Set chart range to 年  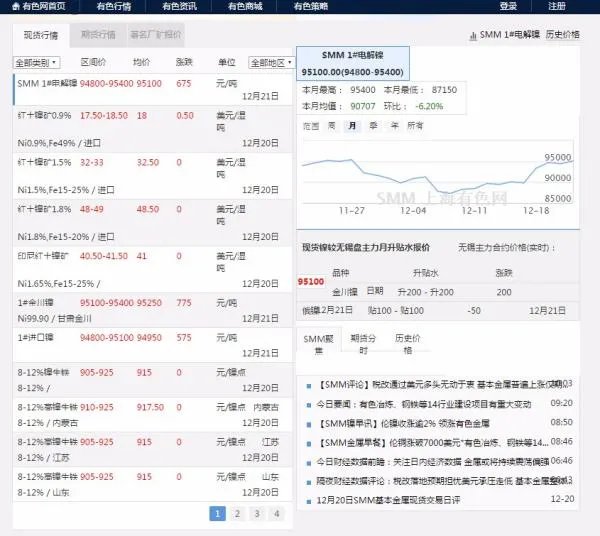pos(395,125)
